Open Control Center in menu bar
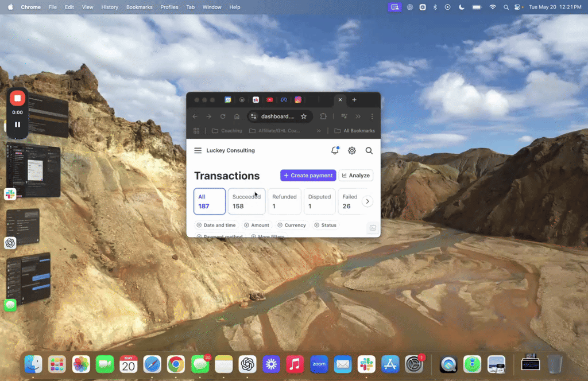Viewport: 588px width, 381px height. pyautogui.click(x=518, y=7)
